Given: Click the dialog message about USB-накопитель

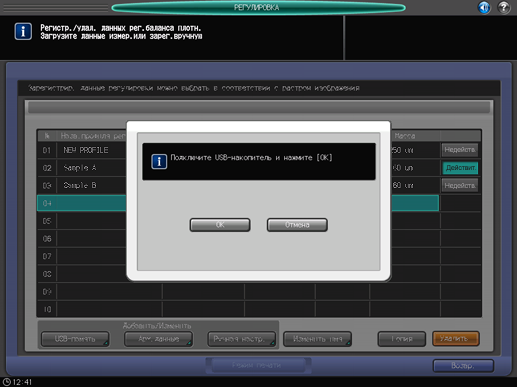Looking at the screenshot, I should tap(251, 158).
